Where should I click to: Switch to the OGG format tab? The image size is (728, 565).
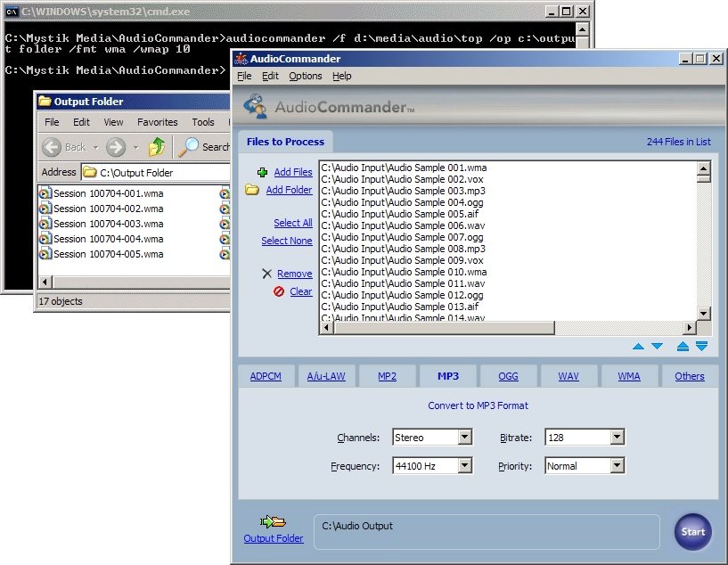(x=508, y=376)
